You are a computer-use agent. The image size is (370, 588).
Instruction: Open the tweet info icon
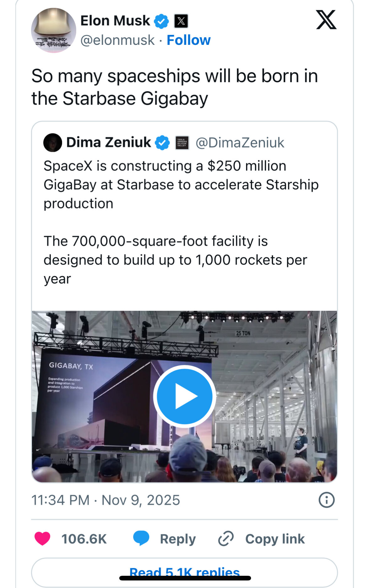pos(326,500)
